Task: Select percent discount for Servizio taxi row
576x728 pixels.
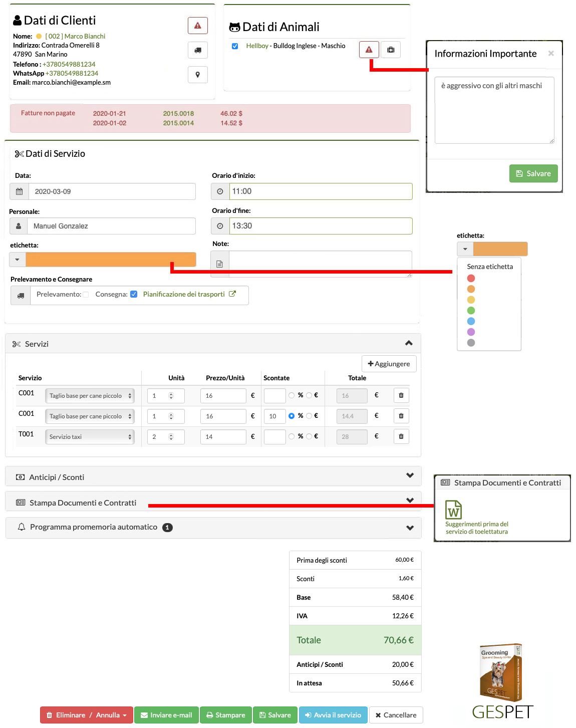Action: (292, 436)
